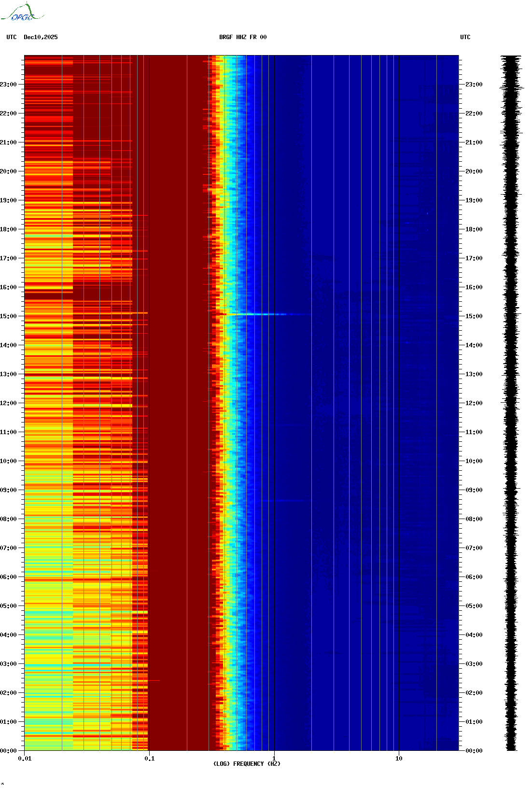Click the 17:00 label on the left time axis
Screen dimensions: 532x789
(8, 258)
